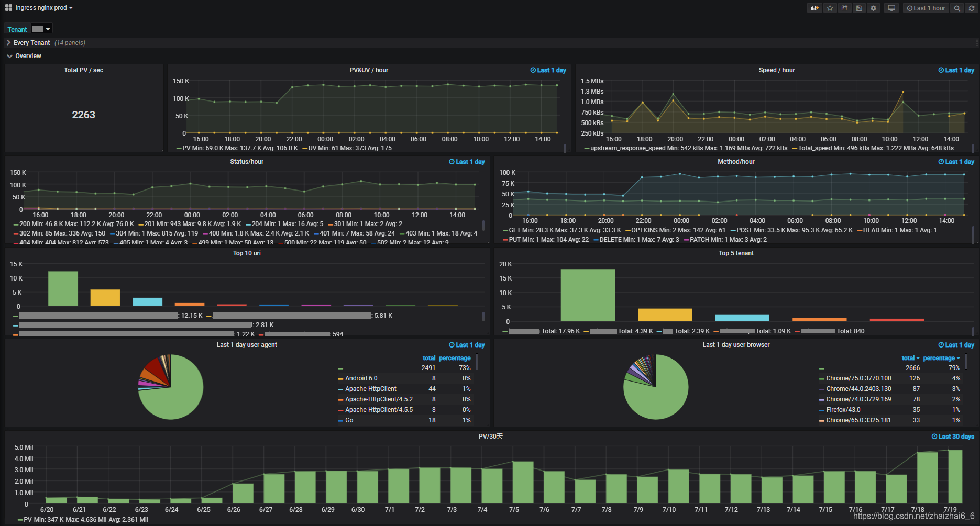The width and height of the screenshot is (980, 526).
Task: Click the Firefox/43.0 series color swatch
Action: (x=822, y=410)
